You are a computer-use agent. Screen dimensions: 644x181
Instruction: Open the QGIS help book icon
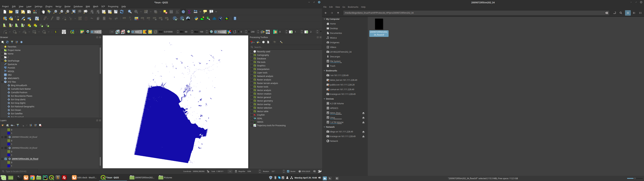pyautogui.click(x=235, y=19)
